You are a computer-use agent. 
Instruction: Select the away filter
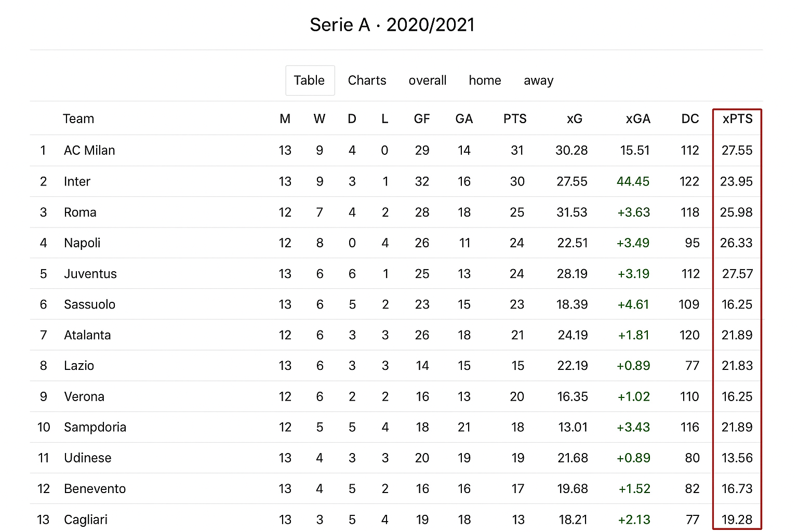point(538,81)
